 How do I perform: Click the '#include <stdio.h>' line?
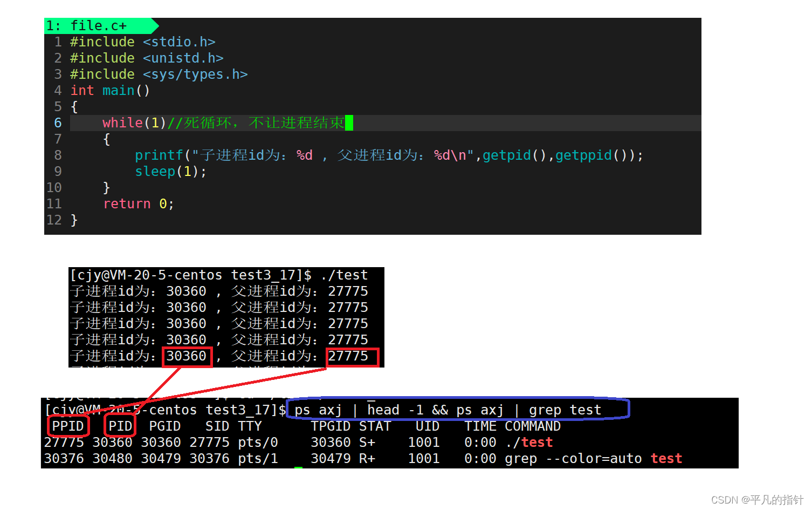point(142,42)
